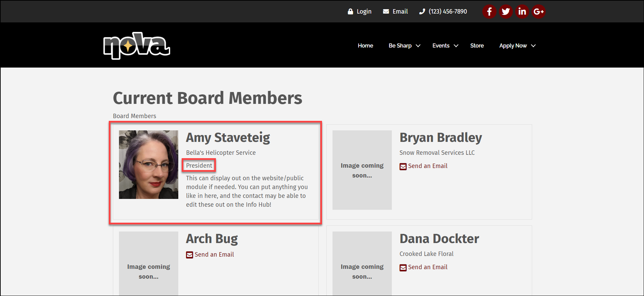Click Bryan Bradley's placeholder image
644x296 pixels.
(x=362, y=170)
